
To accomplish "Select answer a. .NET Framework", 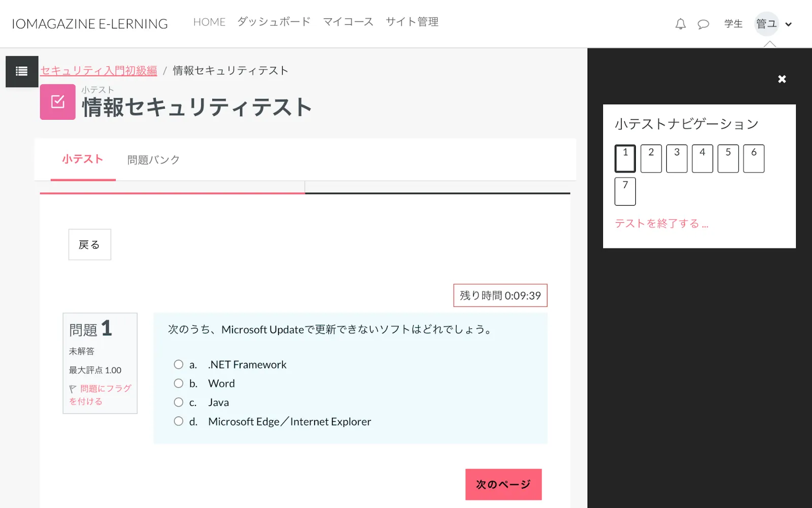I will [x=179, y=364].
